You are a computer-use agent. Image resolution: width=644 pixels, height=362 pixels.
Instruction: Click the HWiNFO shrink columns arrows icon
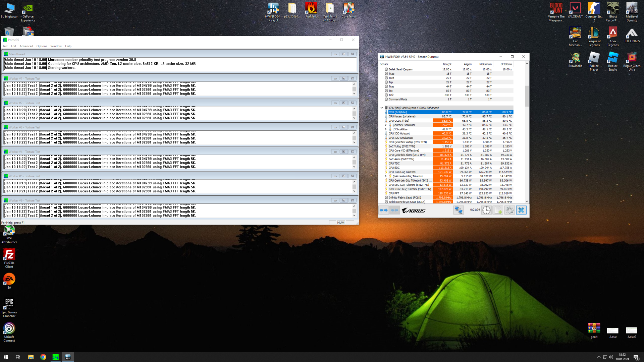tap(394, 210)
